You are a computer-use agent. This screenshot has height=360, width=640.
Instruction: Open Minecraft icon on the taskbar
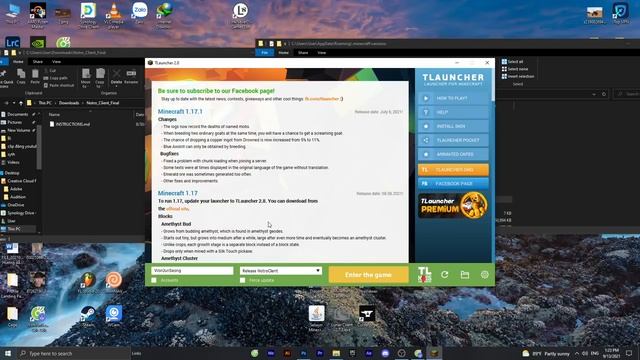[x=434, y=353]
